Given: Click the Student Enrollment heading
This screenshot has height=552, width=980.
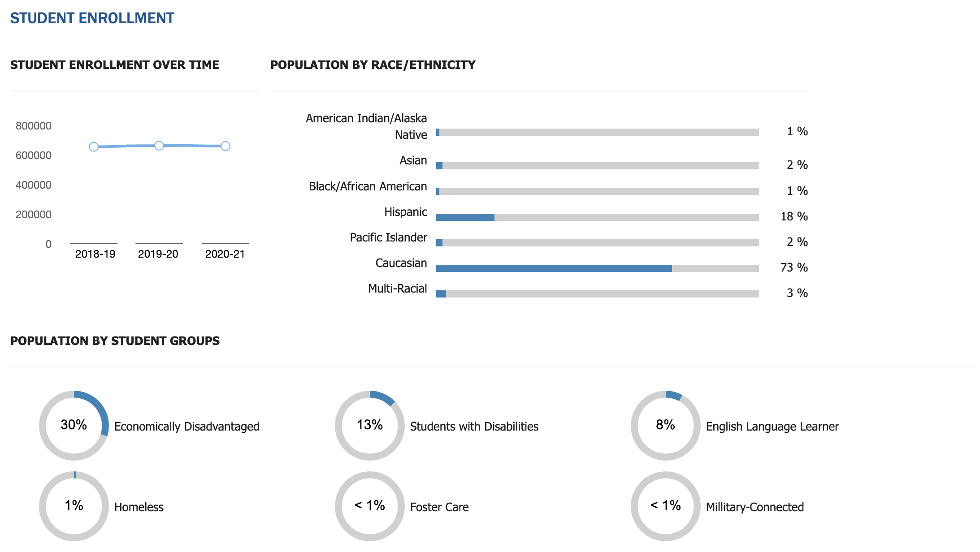Looking at the screenshot, I should point(92,18).
